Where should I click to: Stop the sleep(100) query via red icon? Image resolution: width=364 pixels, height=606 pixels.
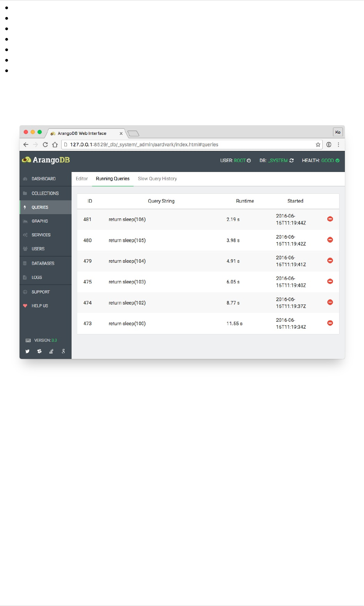(x=330, y=323)
